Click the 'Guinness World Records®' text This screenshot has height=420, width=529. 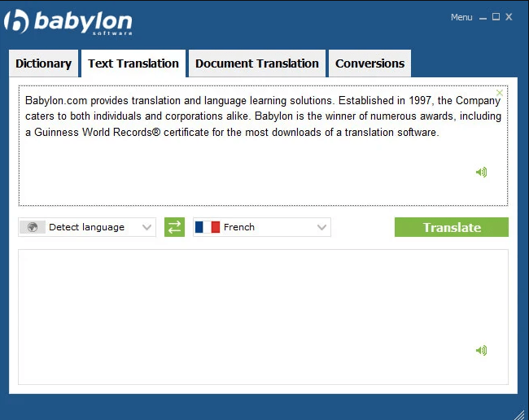[97, 132]
